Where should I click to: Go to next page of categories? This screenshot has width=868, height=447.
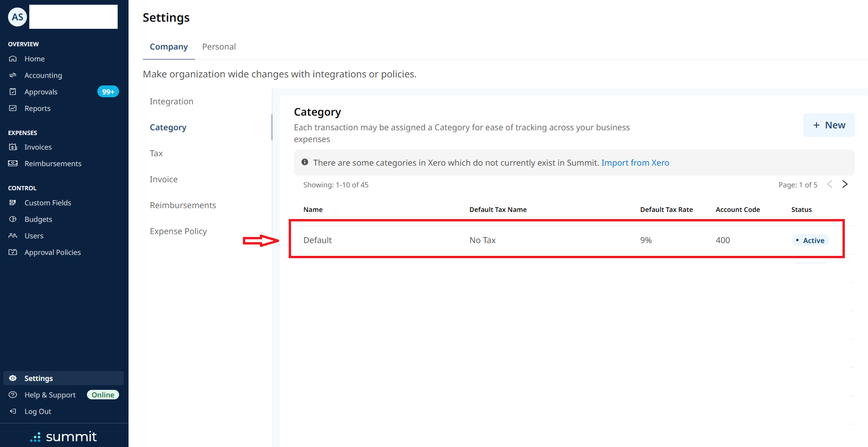pos(845,185)
